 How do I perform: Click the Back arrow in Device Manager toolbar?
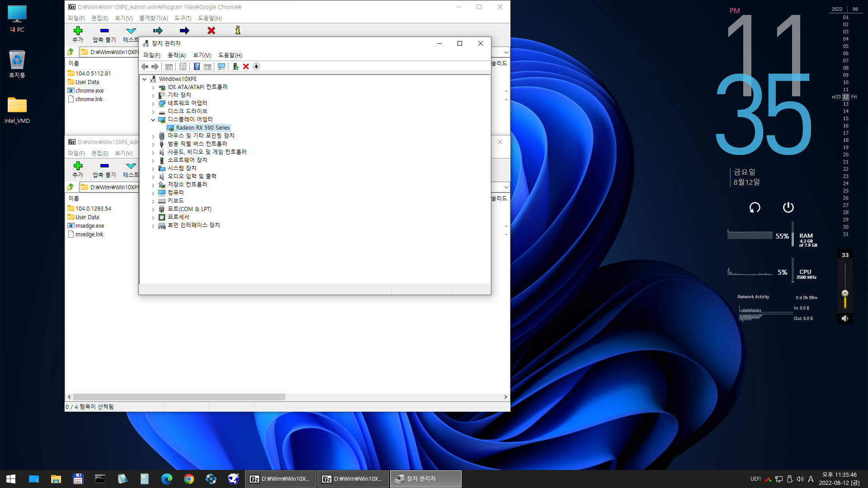click(145, 66)
